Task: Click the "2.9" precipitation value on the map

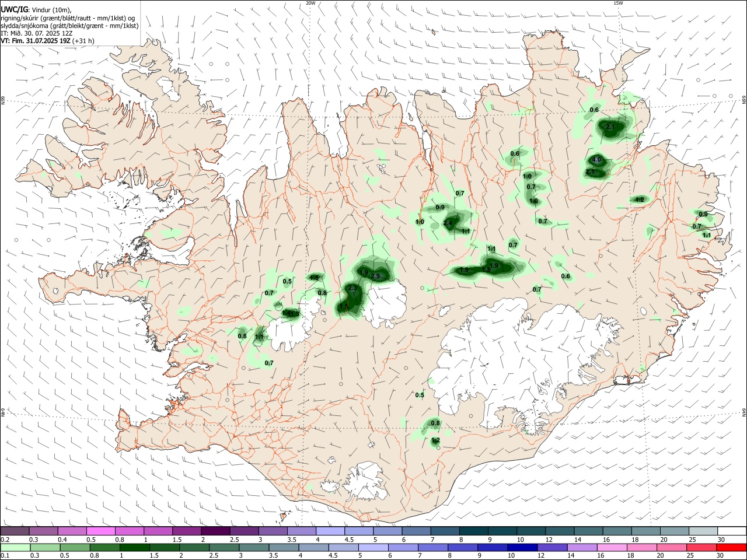Action: click(x=375, y=276)
